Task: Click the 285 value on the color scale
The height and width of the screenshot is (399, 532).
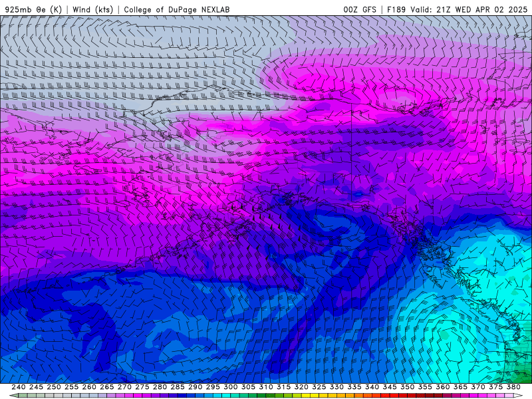Action: coord(178,387)
